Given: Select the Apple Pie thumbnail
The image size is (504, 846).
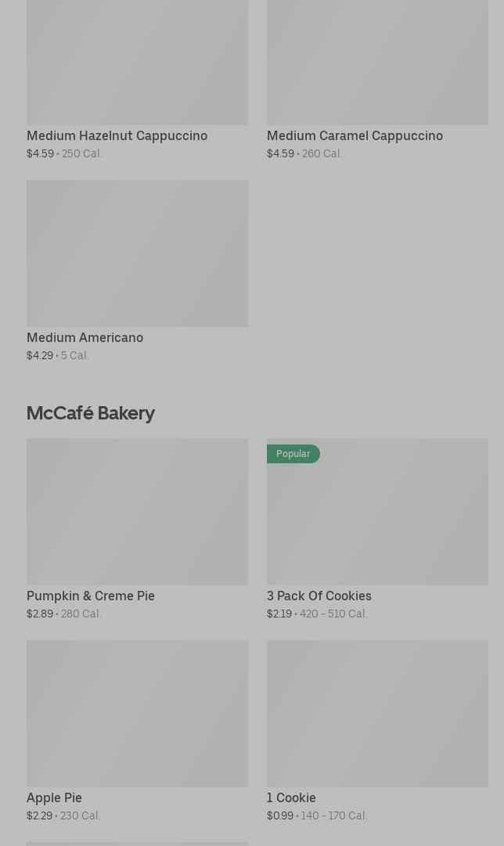Looking at the screenshot, I should tap(137, 713).
